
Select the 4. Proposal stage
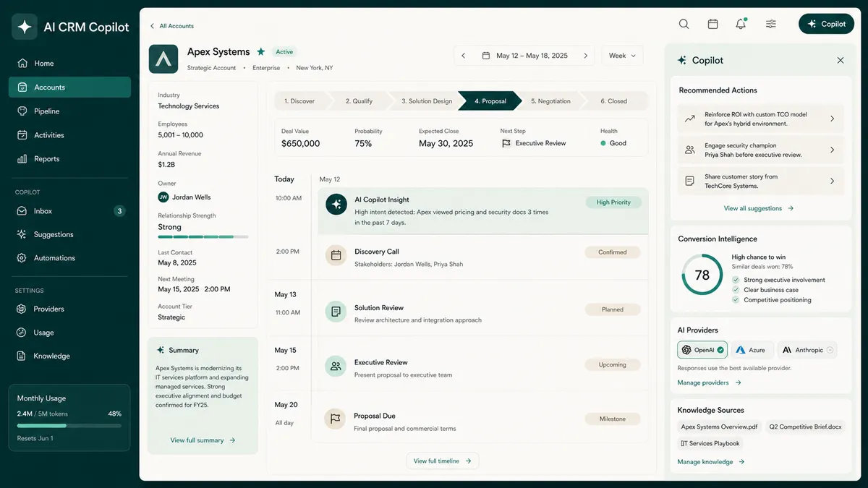pos(490,101)
